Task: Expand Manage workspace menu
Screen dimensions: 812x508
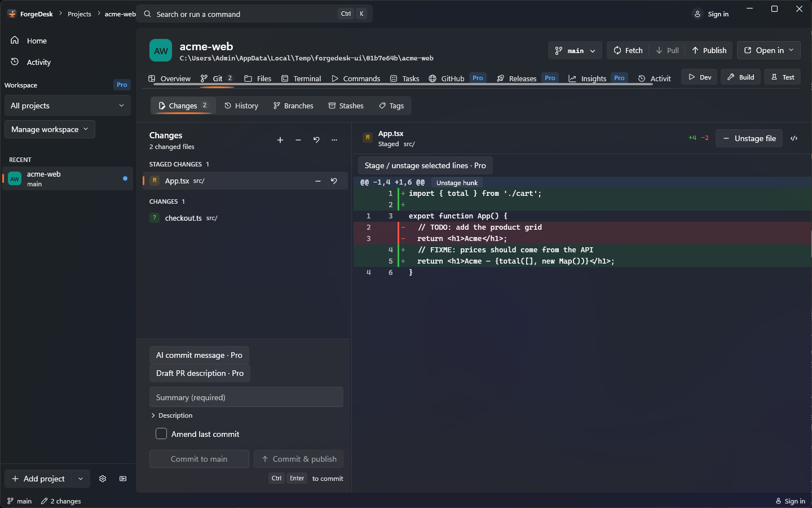Action: coord(50,129)
